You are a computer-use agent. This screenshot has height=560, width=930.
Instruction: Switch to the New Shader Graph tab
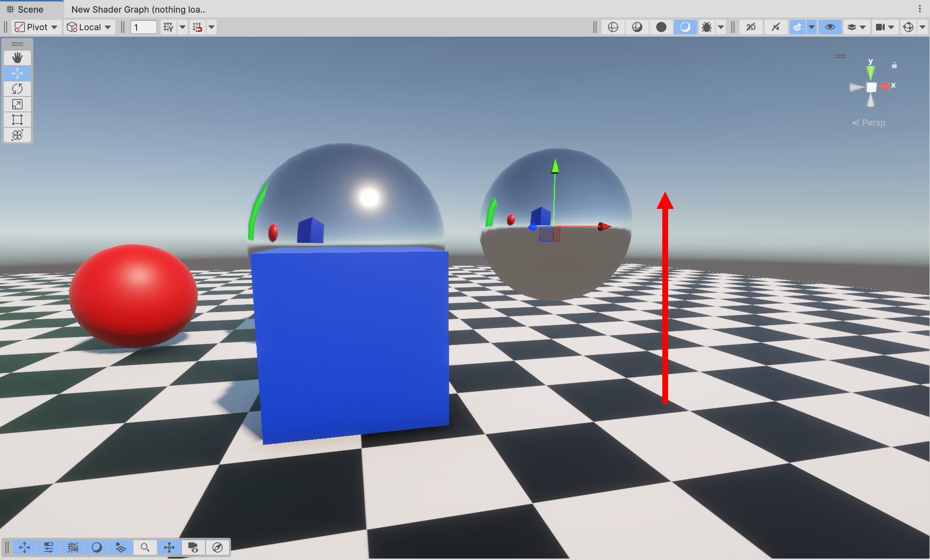pos(138,9)
